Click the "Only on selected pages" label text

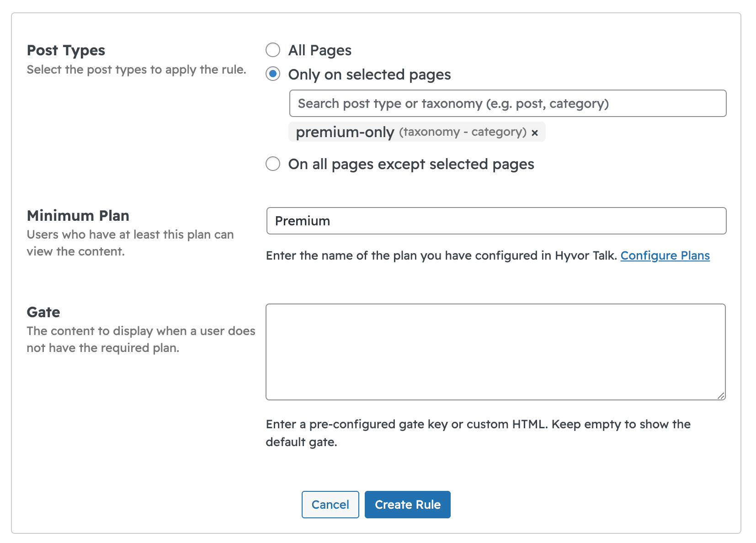point(369,75)
